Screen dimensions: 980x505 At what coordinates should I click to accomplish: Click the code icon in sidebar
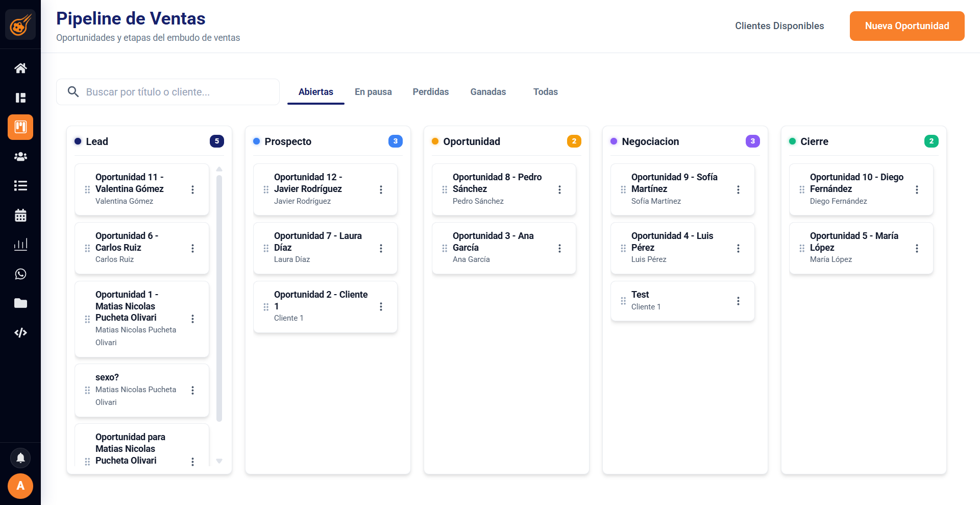20,332
